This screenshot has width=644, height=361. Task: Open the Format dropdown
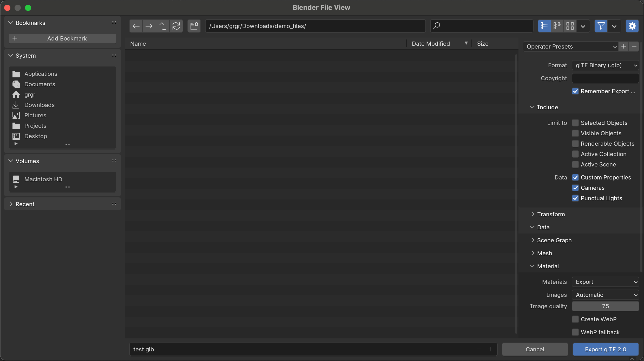tap(605, 65)
